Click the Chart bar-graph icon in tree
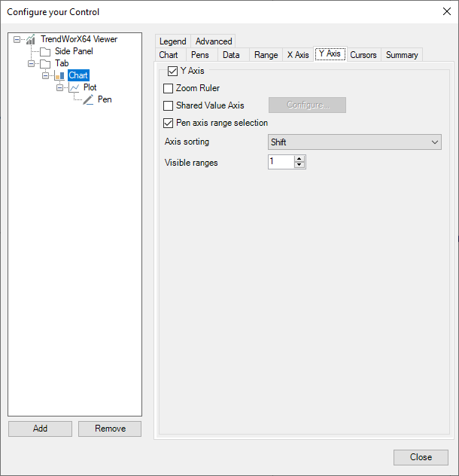This screenshot has height=476, width=459. point(59,75)
